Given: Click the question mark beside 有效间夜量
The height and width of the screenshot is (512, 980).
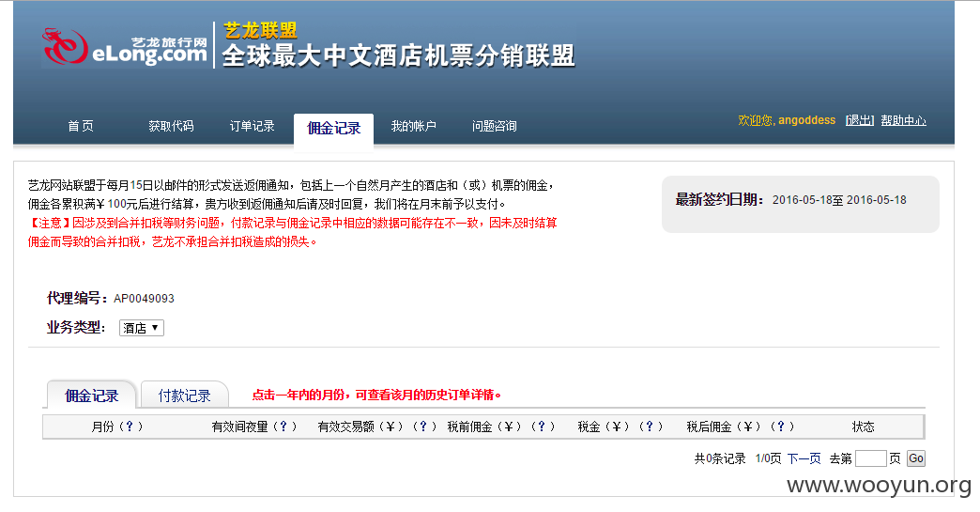Looking at the screenshot, I should coord(283,427).
